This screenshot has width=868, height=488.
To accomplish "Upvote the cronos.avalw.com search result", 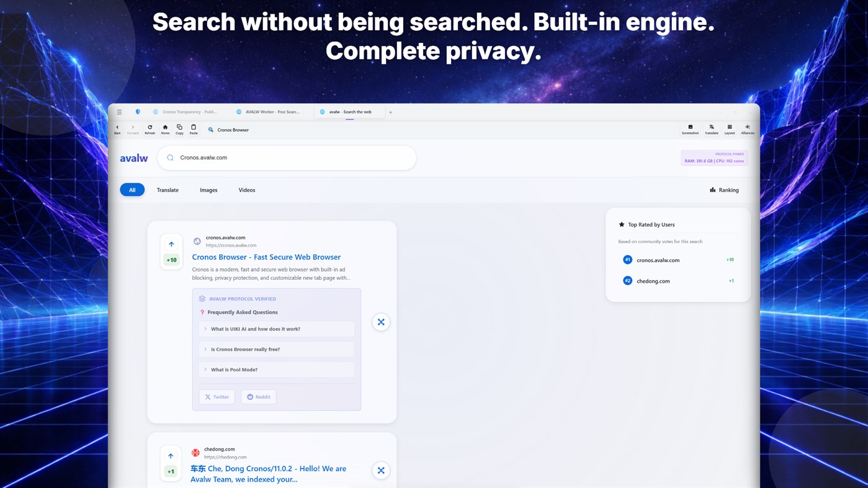I will coord(171,244).
